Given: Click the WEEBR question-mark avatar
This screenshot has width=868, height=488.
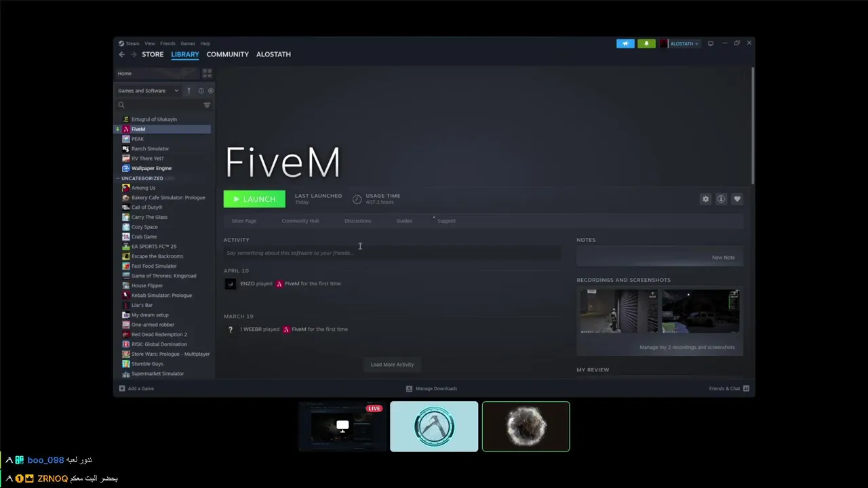Looking at the screenshot, I should (x=231, y=329).
